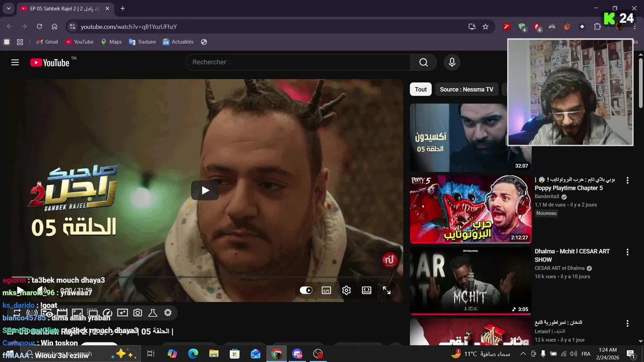Open a new browser tab
644x362 pixels.
point(122,9)
